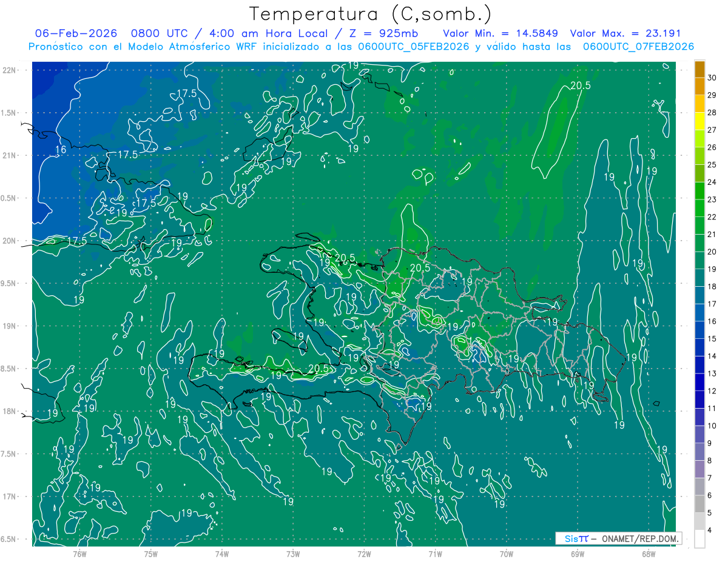Click the 20.5 contour label near 69W

coord(581,86)
